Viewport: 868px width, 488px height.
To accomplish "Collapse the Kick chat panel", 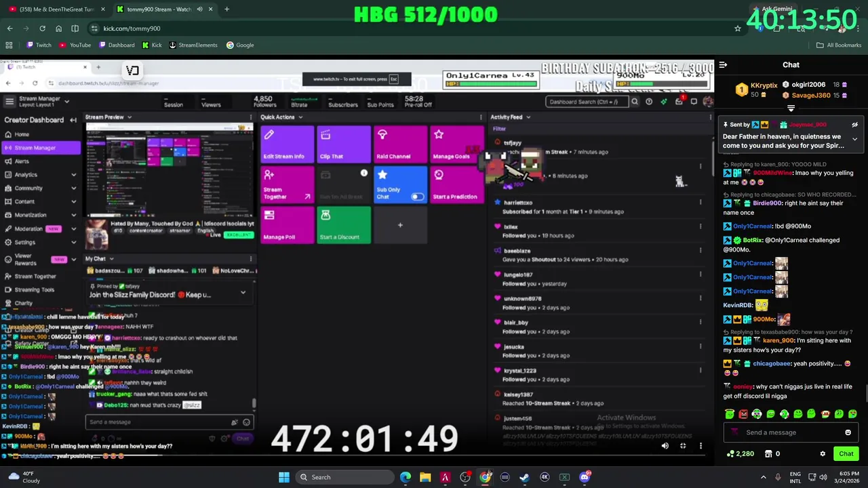I will point(724,65).
